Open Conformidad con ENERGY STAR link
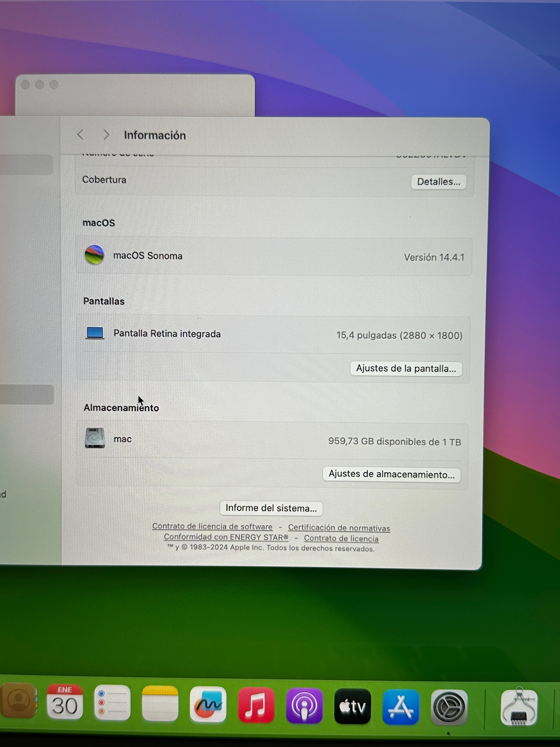Screen dimensions: 560x747 point(226,537)
